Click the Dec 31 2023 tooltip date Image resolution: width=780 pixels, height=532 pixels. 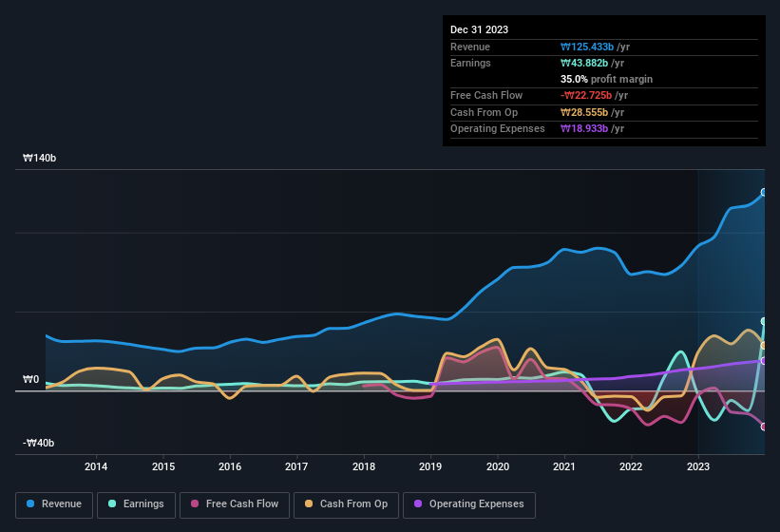click(479, 29)
